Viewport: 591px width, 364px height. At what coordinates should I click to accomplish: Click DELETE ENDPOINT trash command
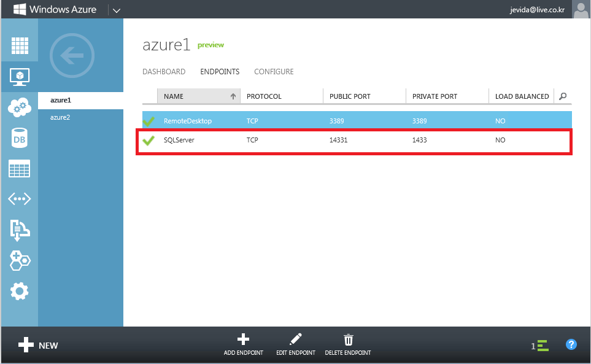click(x=348, y=344)
